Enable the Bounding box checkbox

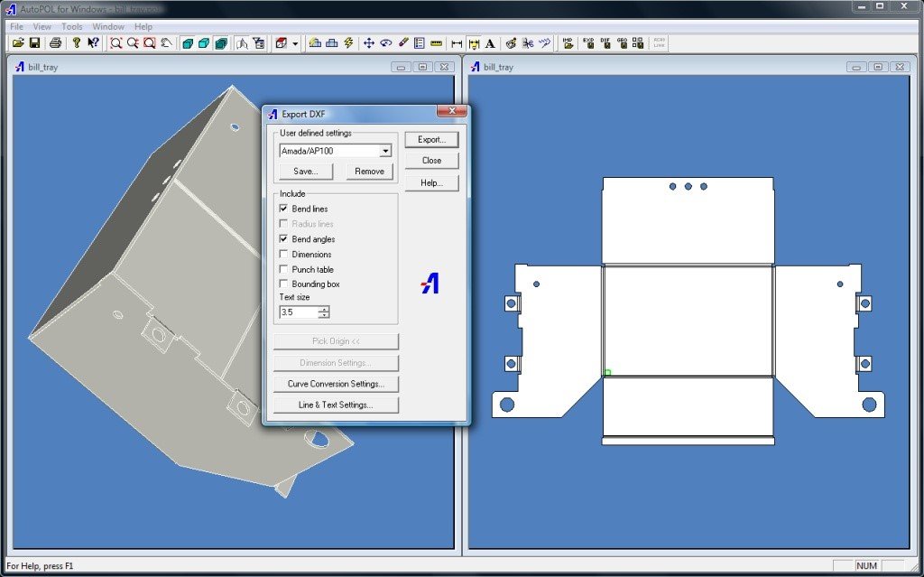283,284
